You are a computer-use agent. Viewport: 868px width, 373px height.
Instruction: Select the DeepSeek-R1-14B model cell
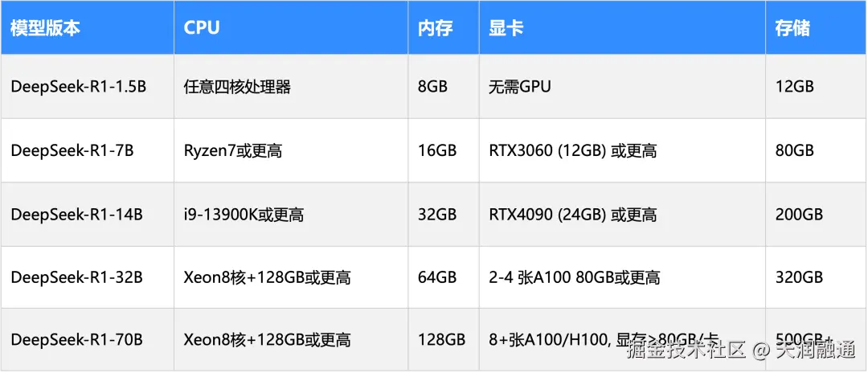point(88,214)
